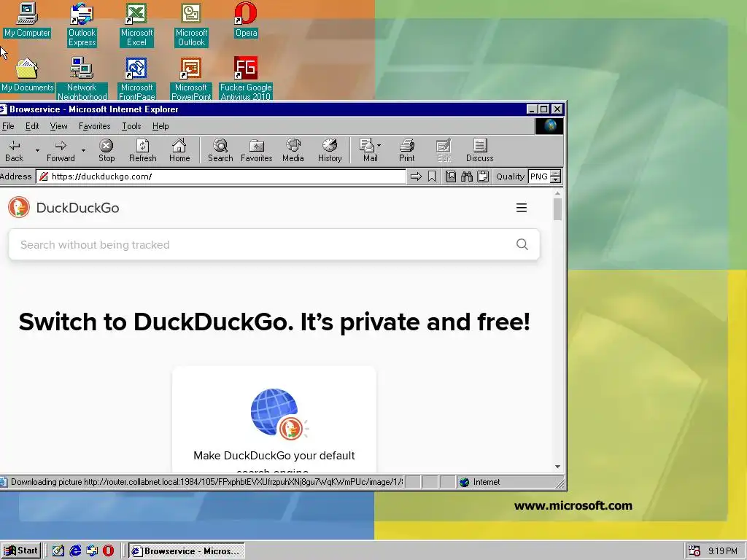Open the Tools menu

coord(131,126)
